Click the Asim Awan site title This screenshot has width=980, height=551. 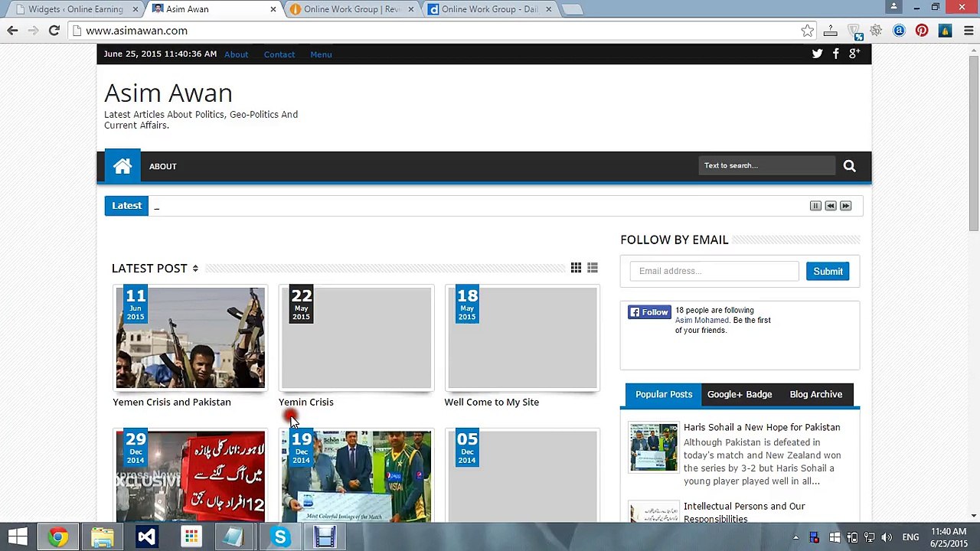pyautogui.click(x=168, y=93)
